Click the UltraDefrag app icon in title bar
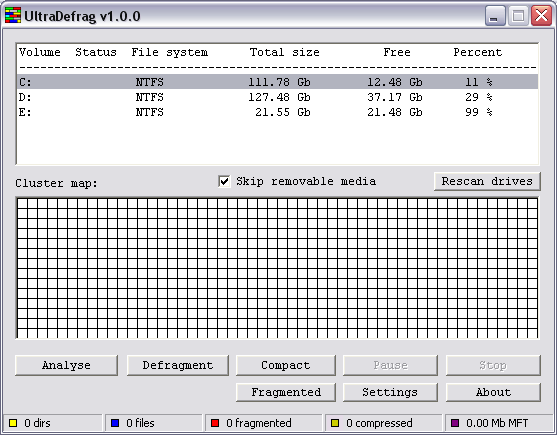This screenshot has height=435, width=557. [13, 16]
